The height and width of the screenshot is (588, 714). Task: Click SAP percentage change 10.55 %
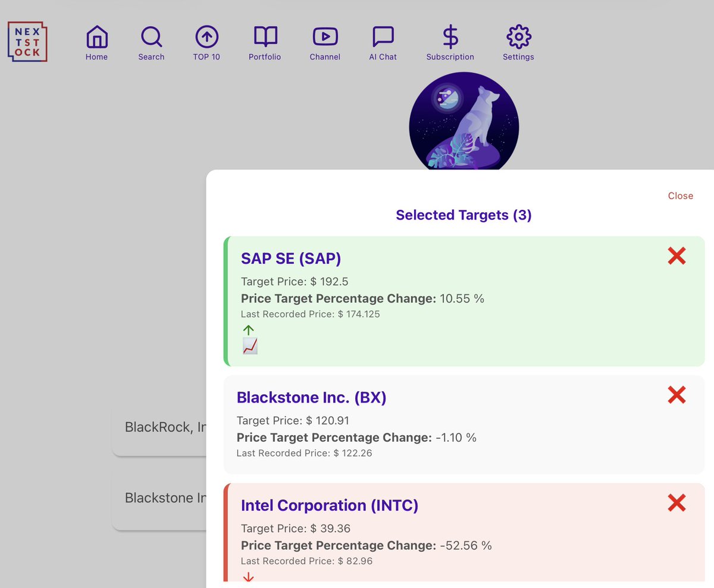click(x=362, y=298)
